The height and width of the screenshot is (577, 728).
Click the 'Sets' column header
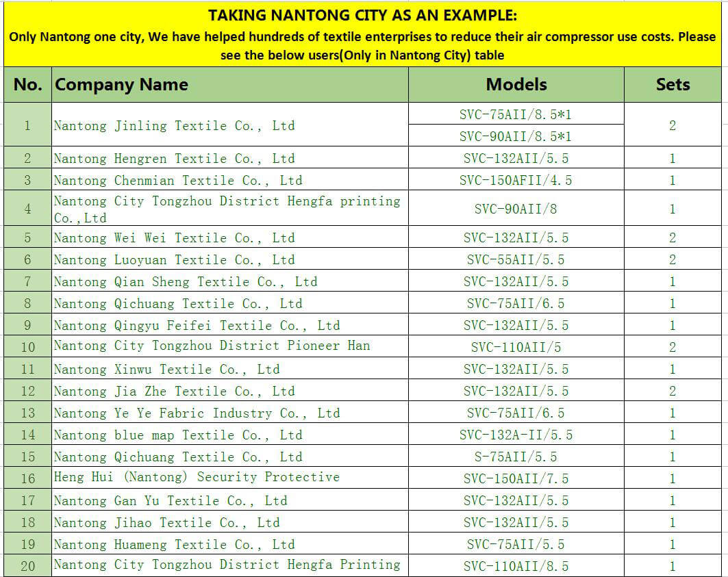673,84
